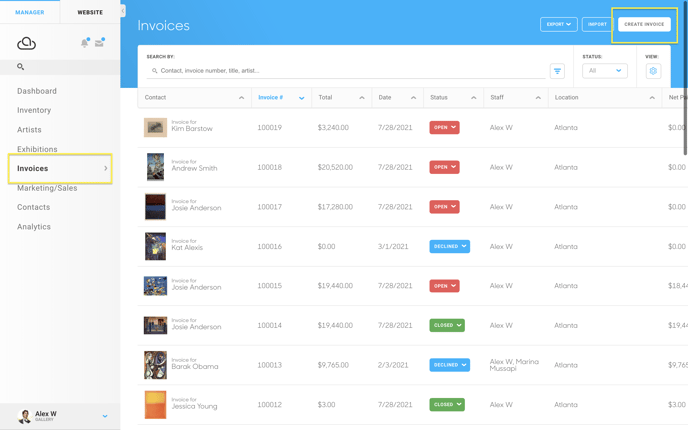Open the mail inbox icon
Image resolution: width=688 pixels, height=430 pixels.
tap(100, 43)
